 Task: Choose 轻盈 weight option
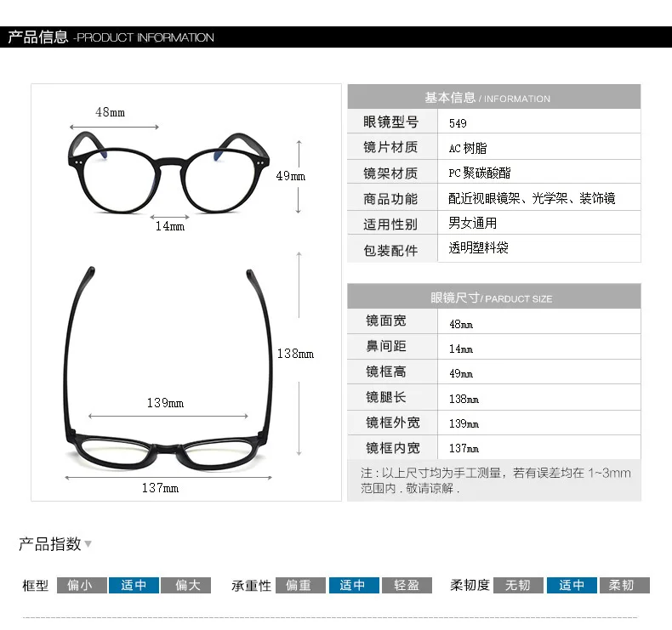tap(407, 585)
